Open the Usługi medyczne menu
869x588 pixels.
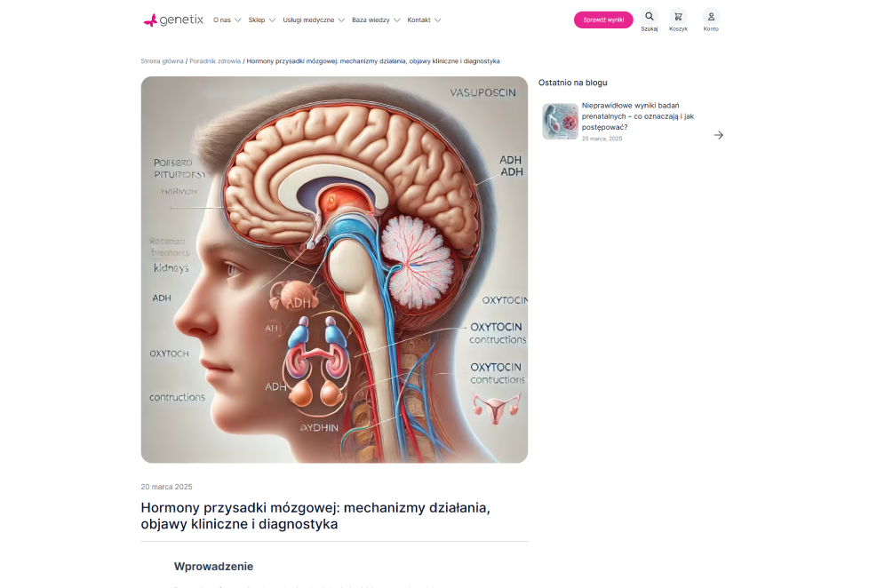tap(308, 20)
